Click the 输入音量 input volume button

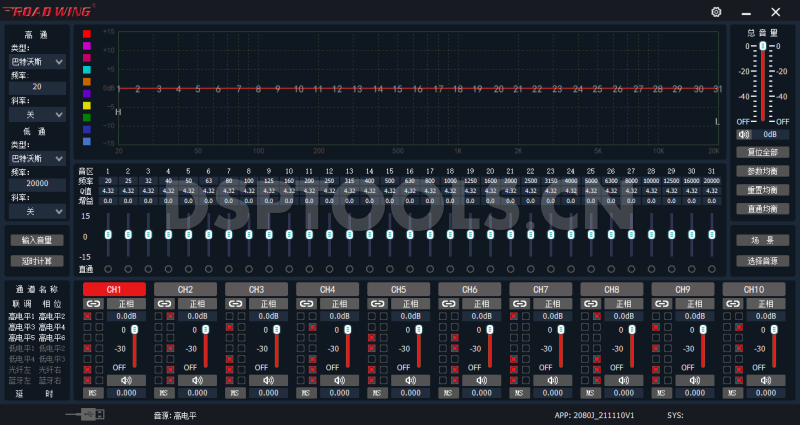point(36,240)
